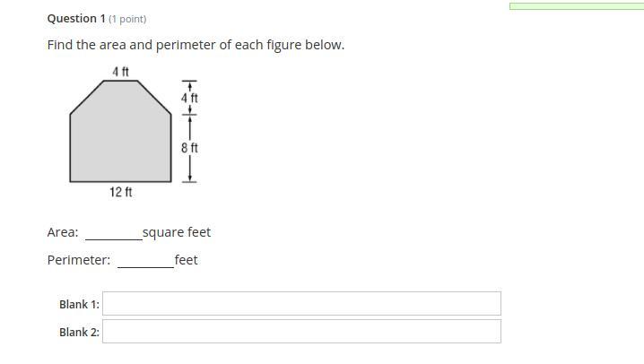Click the "4 ft" label above the figure
Screen dimensions: 644x364
click(121, 70)
